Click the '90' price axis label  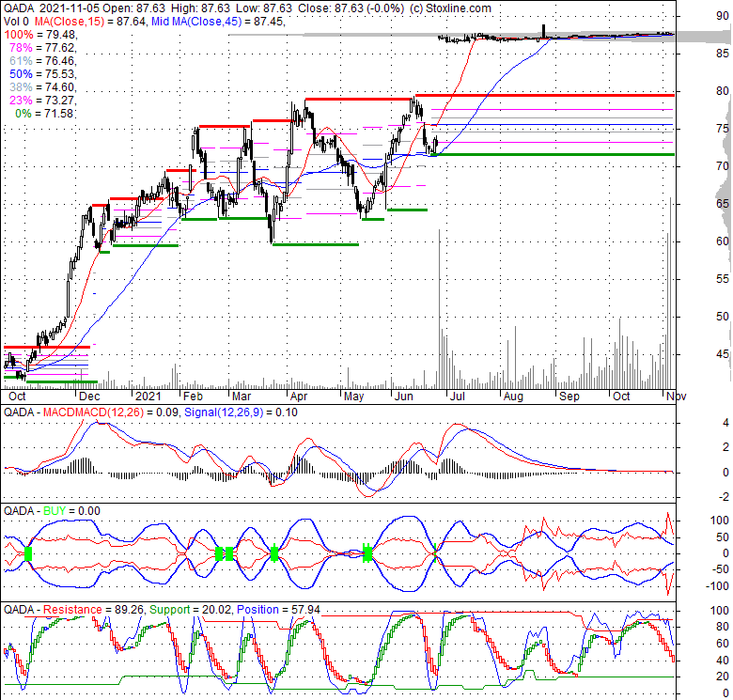(723, 16)
